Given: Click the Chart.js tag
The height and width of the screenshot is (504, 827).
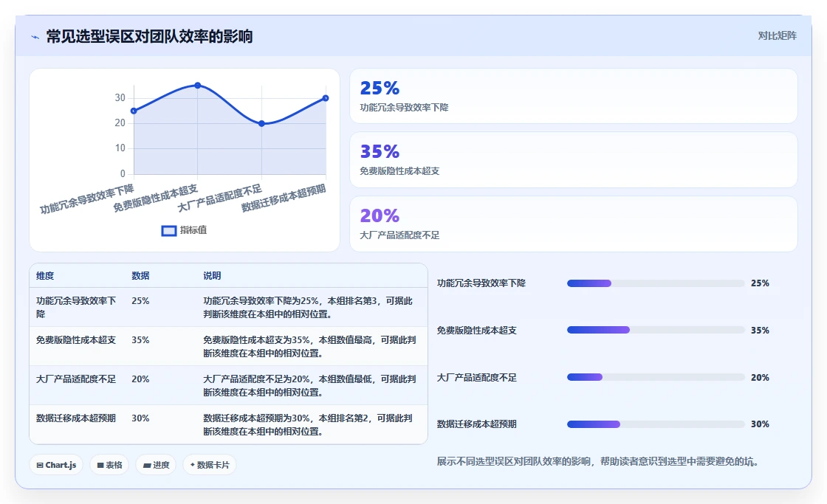Looking at the screenshot, I should pyautogui.click(x=56, y=465).
